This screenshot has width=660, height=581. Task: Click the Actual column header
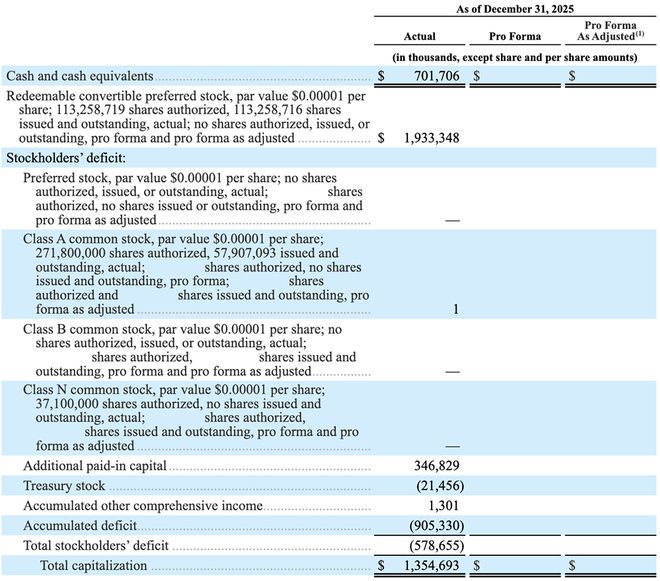coord(421,36)
